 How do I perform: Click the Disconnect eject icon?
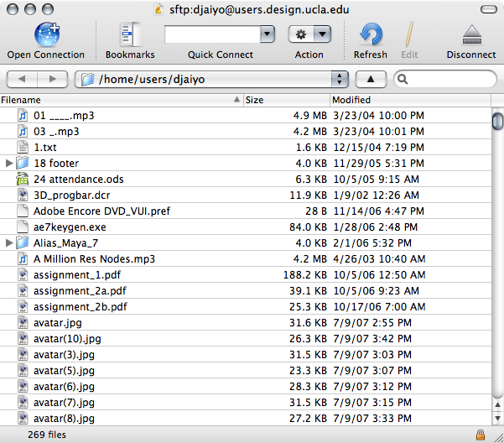pos(470,34)
